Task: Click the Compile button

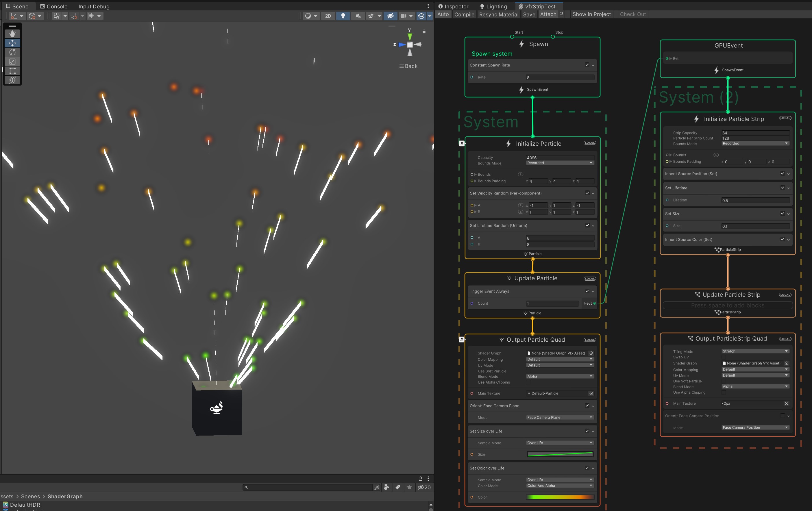Action: (464, 14)
